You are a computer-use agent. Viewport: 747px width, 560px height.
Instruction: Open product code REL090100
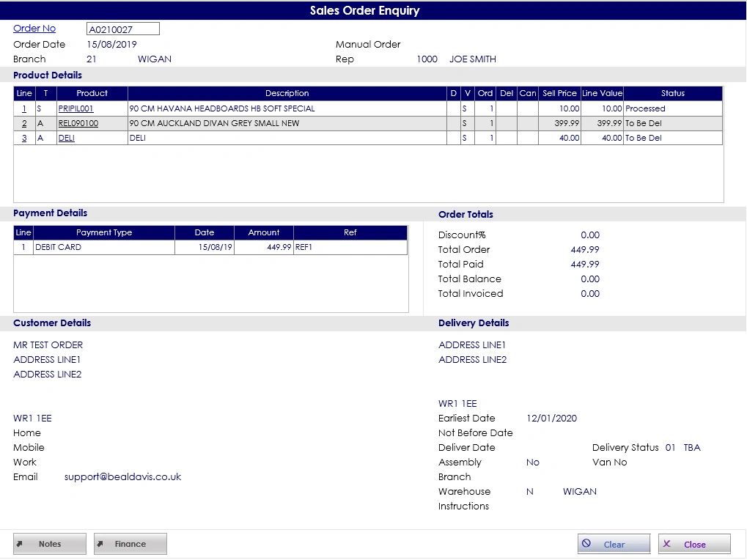pos(78,123)
